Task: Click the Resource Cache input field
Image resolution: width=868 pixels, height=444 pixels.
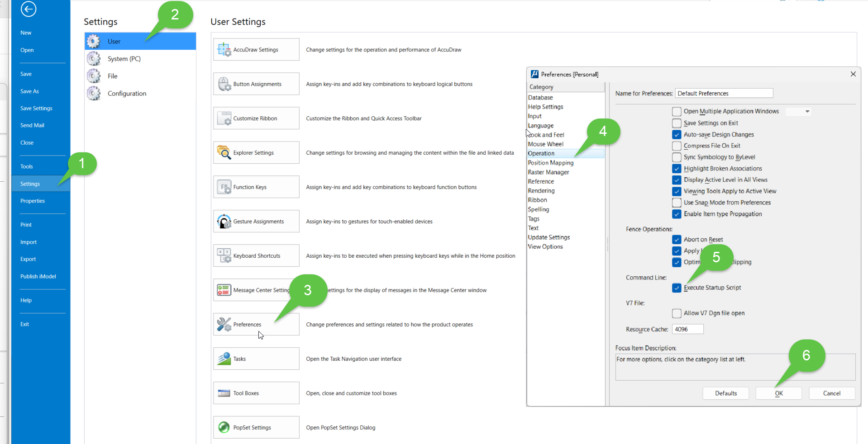Action: tap(687, 329)
